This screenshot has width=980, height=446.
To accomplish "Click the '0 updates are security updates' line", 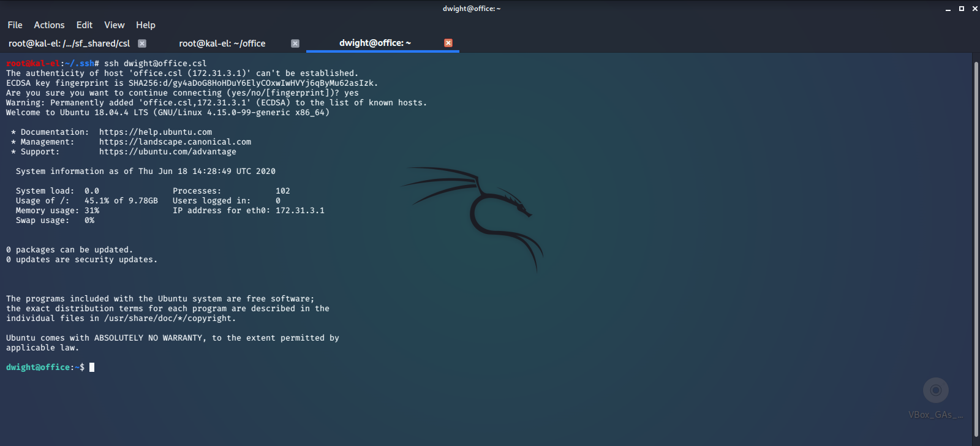I will point(82,260).
